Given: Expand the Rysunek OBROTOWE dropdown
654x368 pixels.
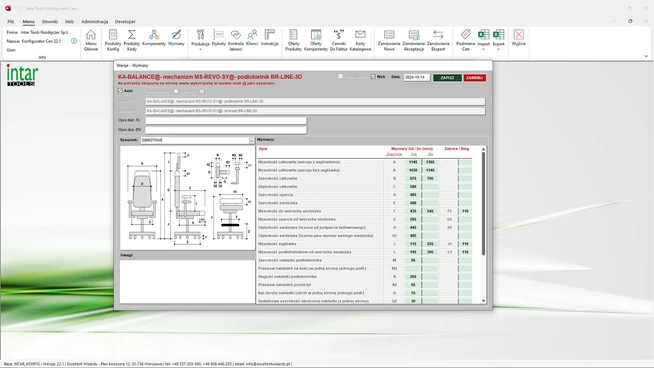Looking at the screenshot, I should [251, 141].
